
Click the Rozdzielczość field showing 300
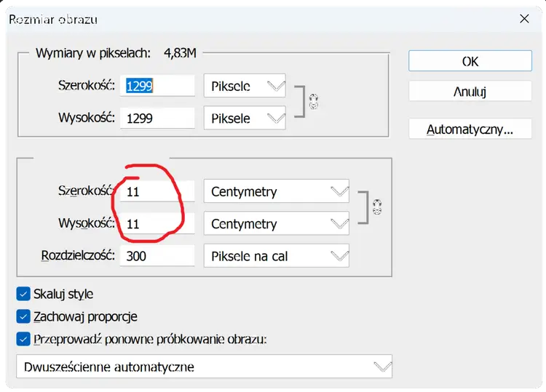tap(157, 256)
